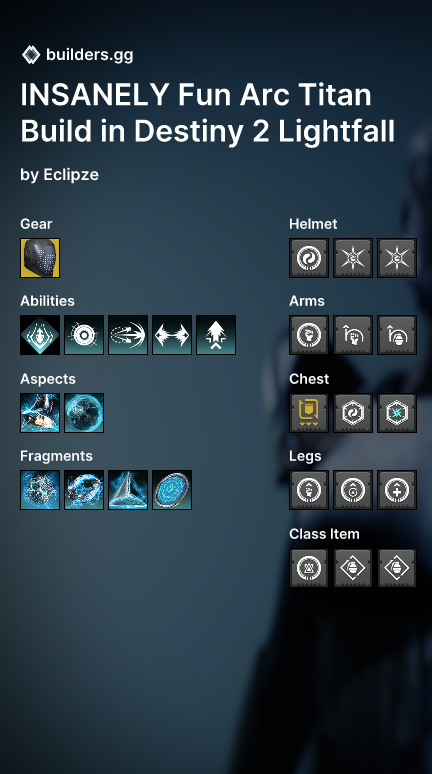This screenshot has height=774, width=432.
Task: Open the sphere-shaped Aspect icon
Action: [x=84, y=413]
